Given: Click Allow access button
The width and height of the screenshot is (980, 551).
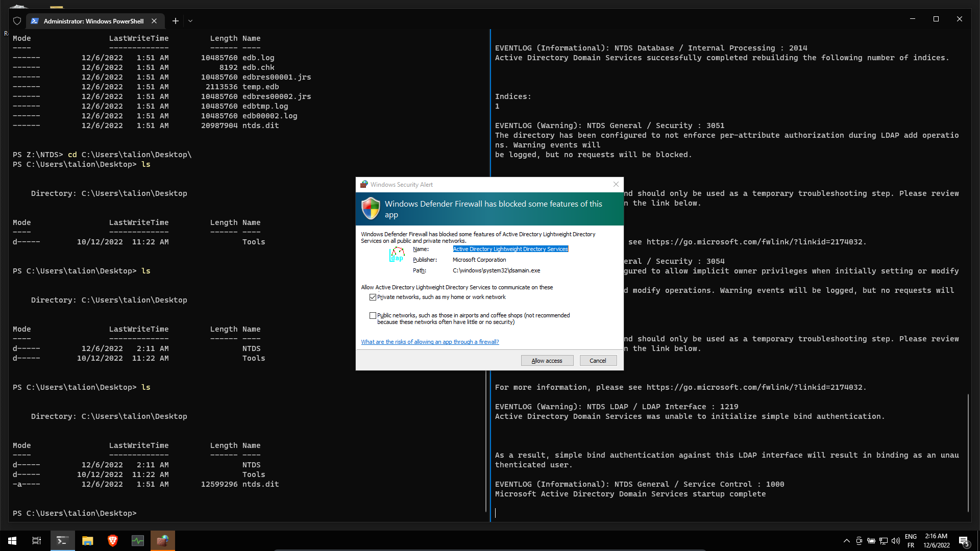Looking at the screenshot, I should [x=547, y=361].
